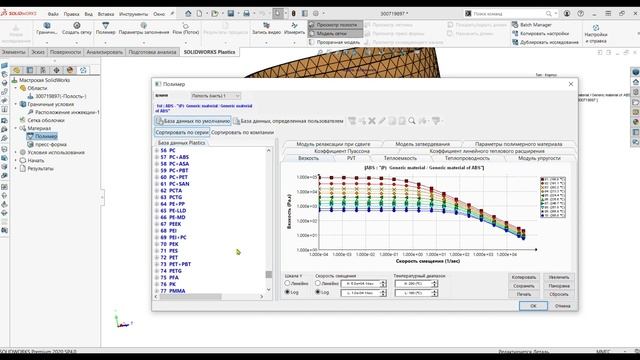Click the pencil edit icon in Polymer toolbar
This screenshot has width=640, height=360.
(x=382, y=121)
